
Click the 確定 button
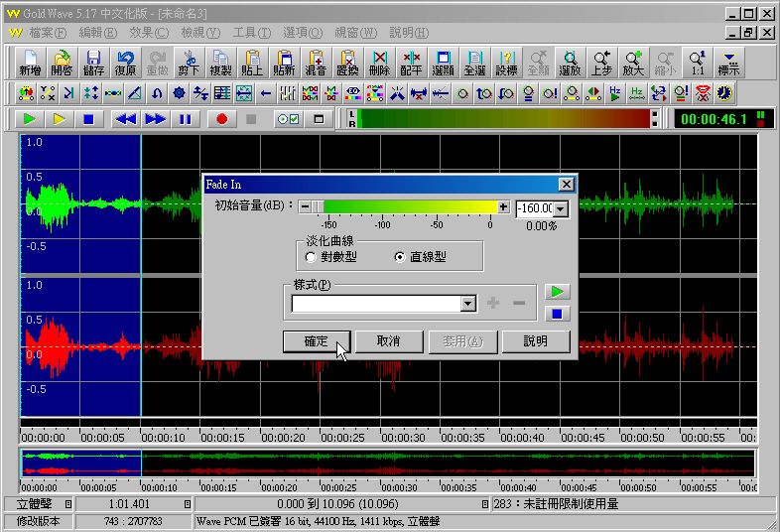pyautogui.click(x=318, y=341)
